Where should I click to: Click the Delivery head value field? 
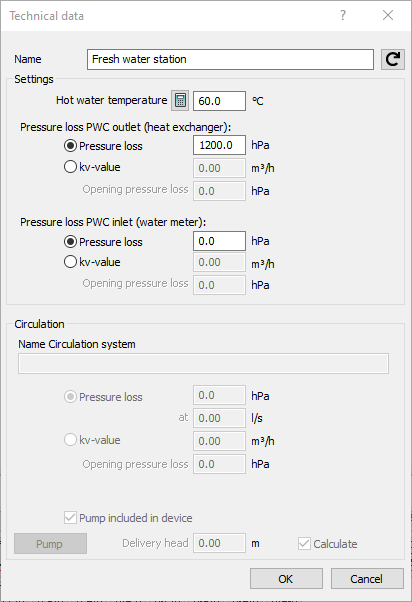click(x=219, y=543)
